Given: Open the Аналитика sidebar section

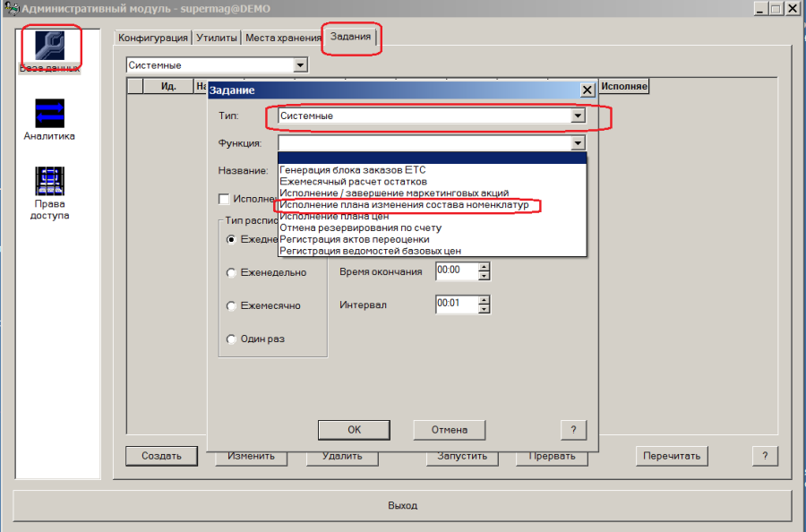Looking at the screenshot, I should (49, 120).
